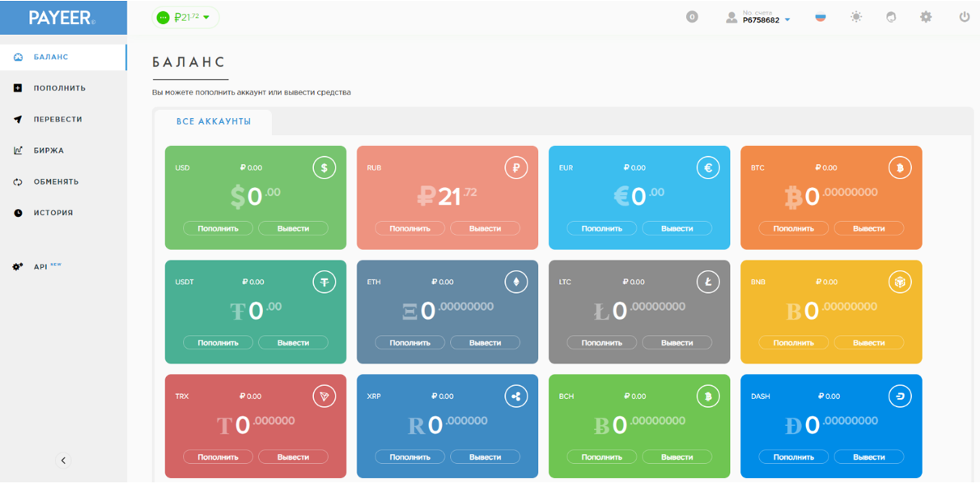Open the API sidebar item
Screen dimensions: 980x488
[63, 266]
